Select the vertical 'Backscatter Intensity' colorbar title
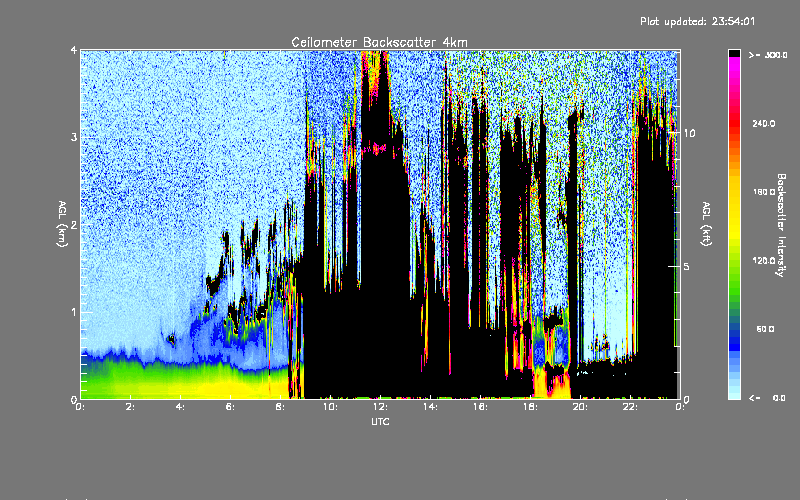Image resolution: width=800 pixels, height=500 pixels. [x=781, y=225]
